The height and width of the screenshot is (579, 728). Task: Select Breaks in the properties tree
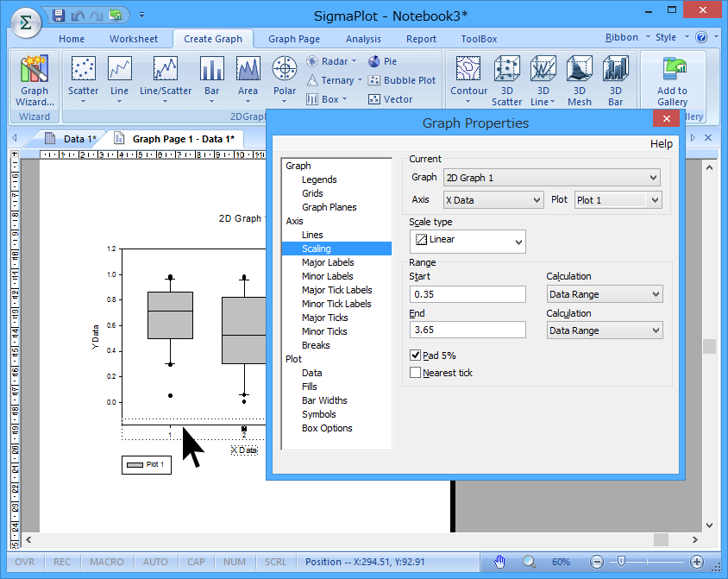coord(316,345)
